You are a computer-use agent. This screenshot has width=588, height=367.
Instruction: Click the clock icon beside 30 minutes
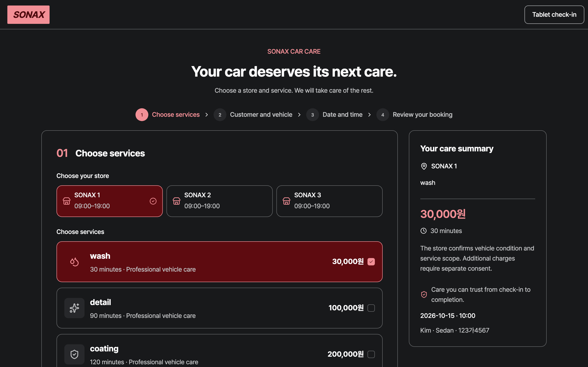tap(424, 231)
